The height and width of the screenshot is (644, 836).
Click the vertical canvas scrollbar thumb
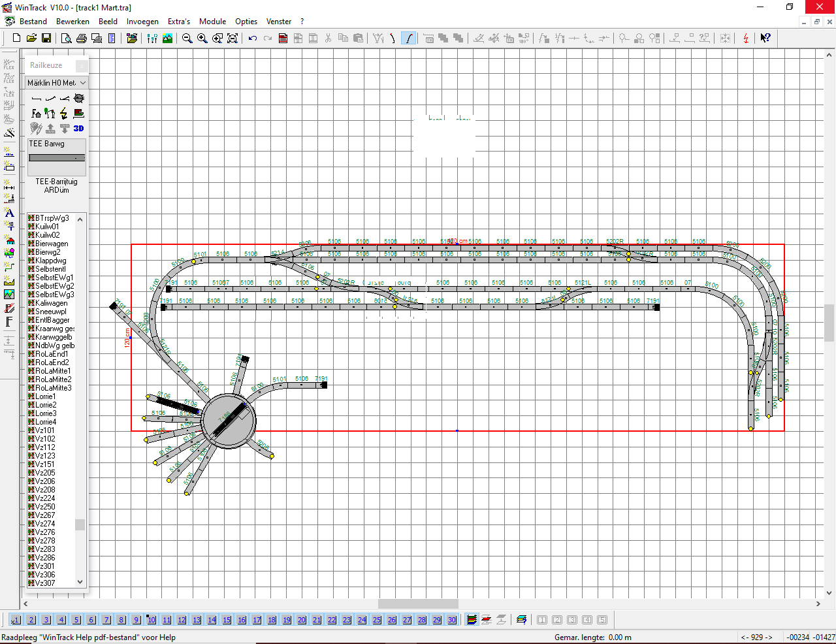(x=829, y=323)
